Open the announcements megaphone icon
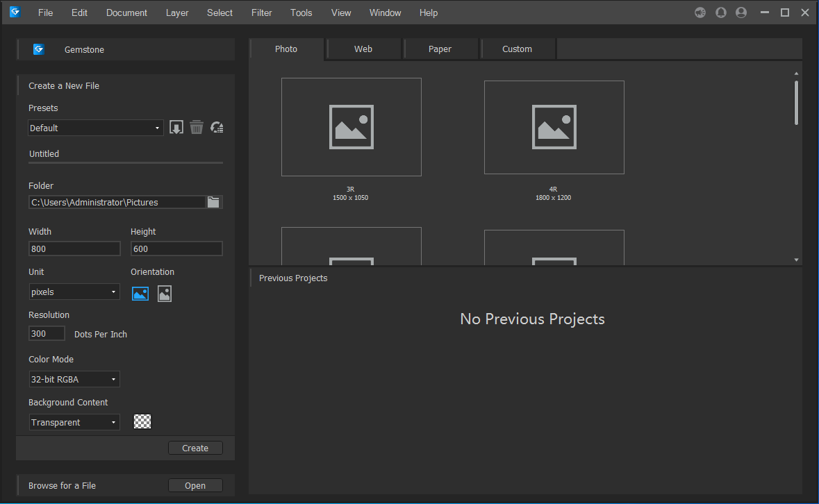This screenshot has height=504, width=819. (700, 12)
